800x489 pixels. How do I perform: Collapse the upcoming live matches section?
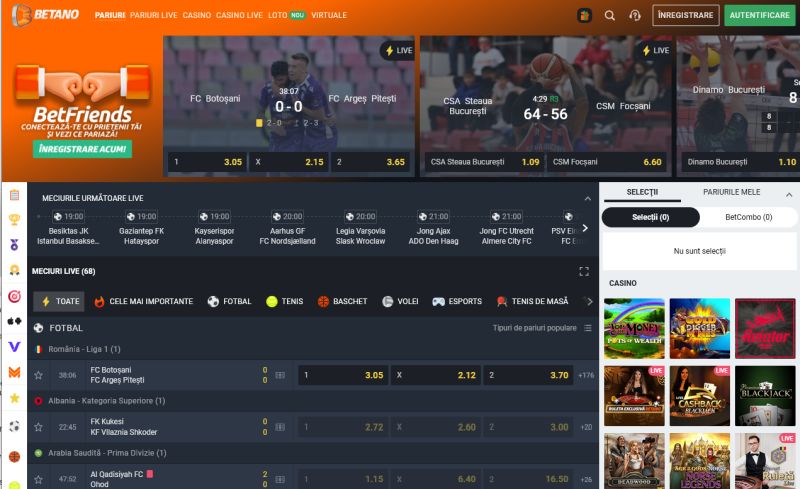588,199
